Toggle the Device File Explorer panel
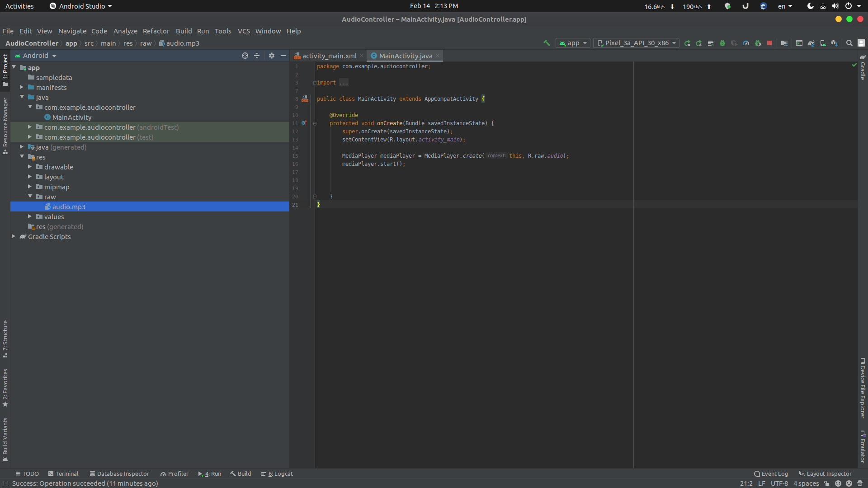This screenshot has height=488, width=868. (x=863, y=388)
